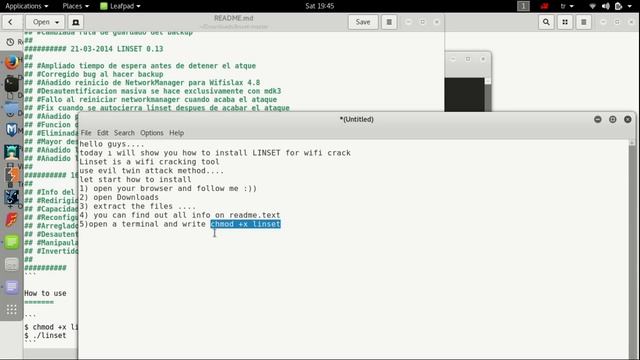This screenshot has width=640, height=360.
Task: Select workspace 1 indicator in top bar
Action: pos(523,6)
